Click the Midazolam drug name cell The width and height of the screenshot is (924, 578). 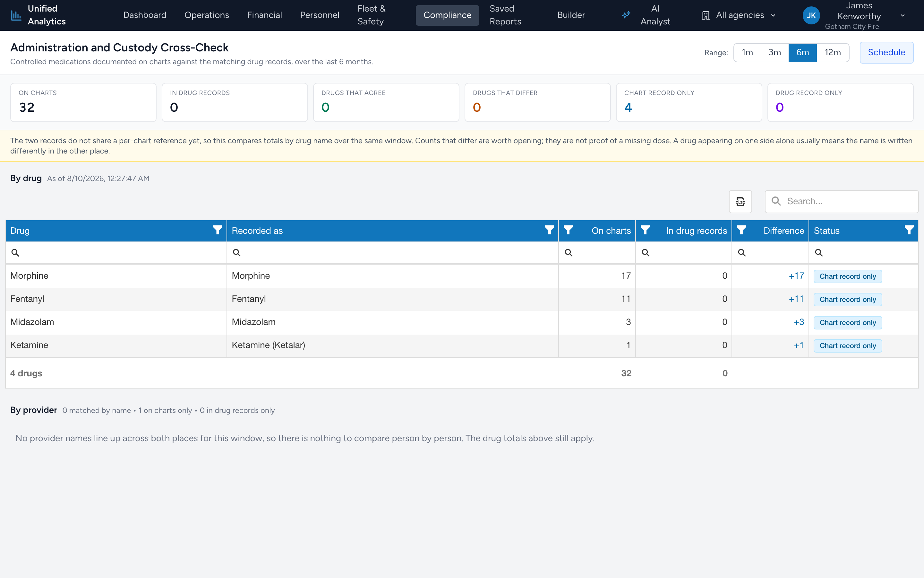116,322
